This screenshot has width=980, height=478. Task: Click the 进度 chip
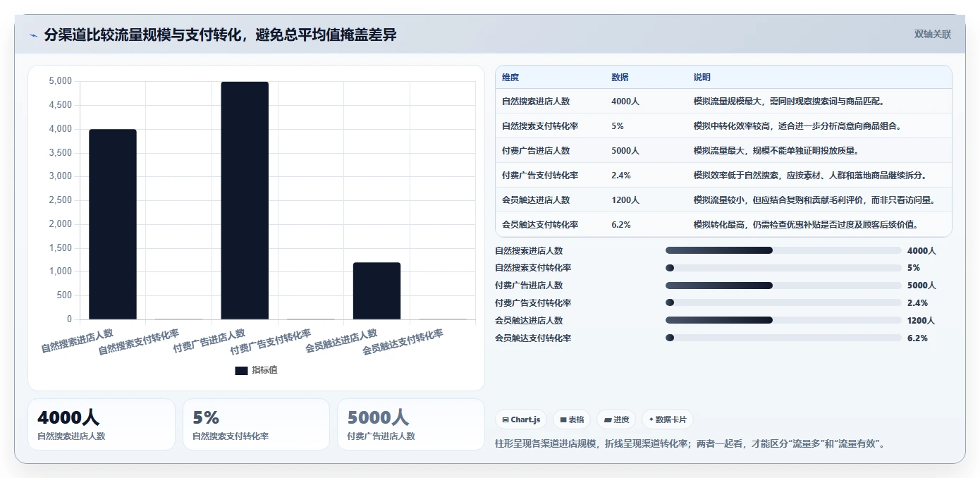point(616,419)
